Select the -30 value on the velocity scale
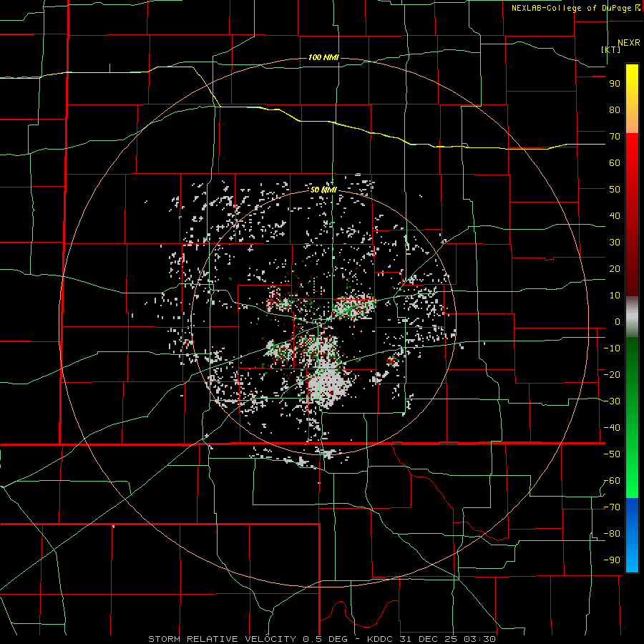The width and height of the screenshot is (644, 644). tap(612, 401)
